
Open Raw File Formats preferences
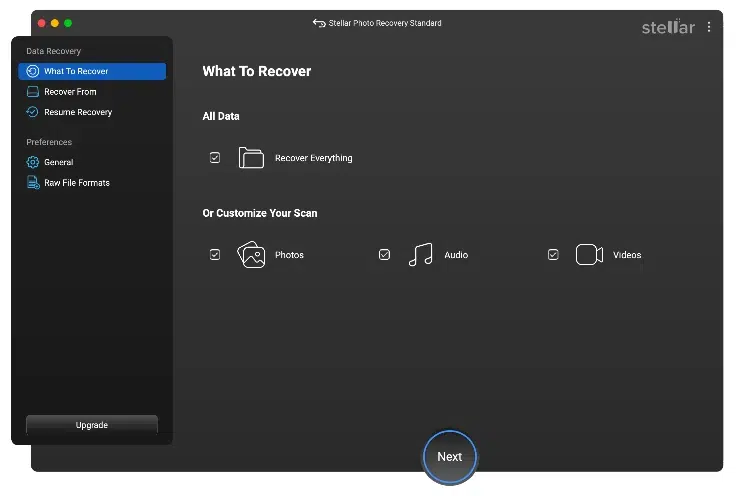pyautogui.click(x=77, y=183)
